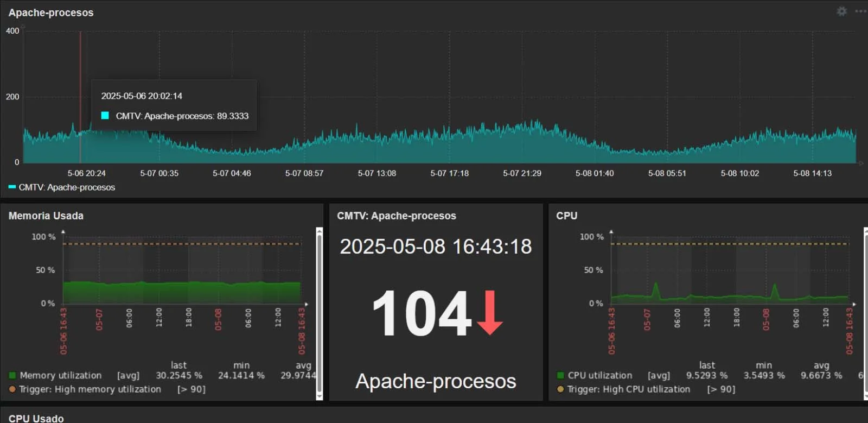Click the [> 90] threshold text in CPU widget
Viewport: 868px width, 423px height.
[x=722, y=389]
